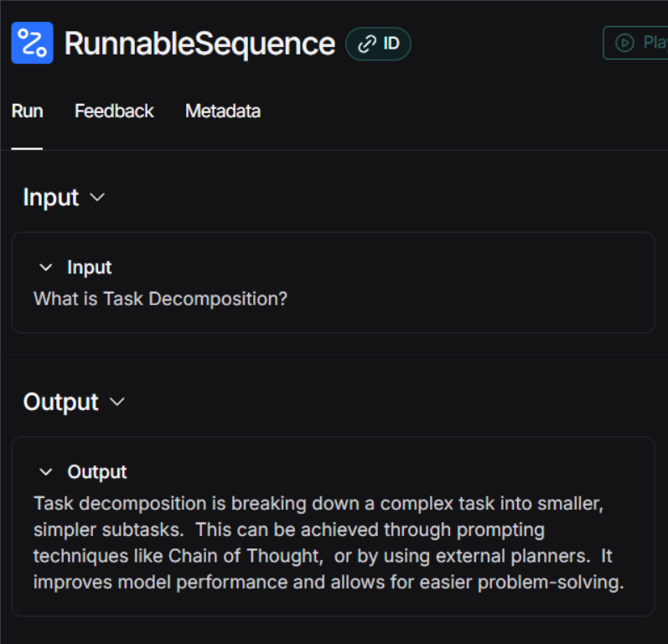
Task: Open the Feedback tab
Action: point(114,112)
